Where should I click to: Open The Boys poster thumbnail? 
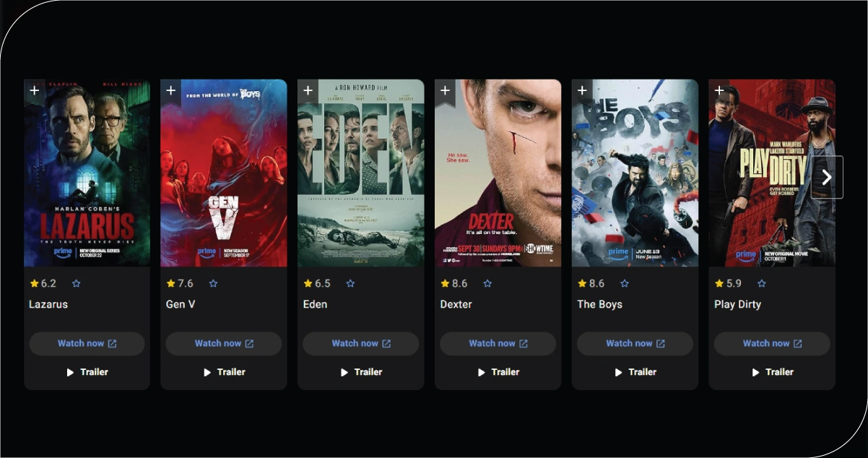point(635,173)
